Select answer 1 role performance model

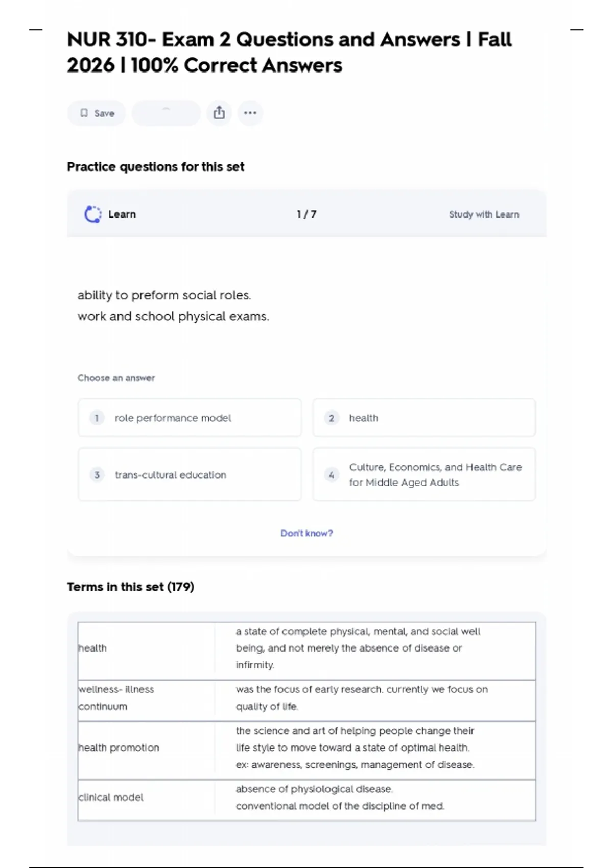coord(190,418)
